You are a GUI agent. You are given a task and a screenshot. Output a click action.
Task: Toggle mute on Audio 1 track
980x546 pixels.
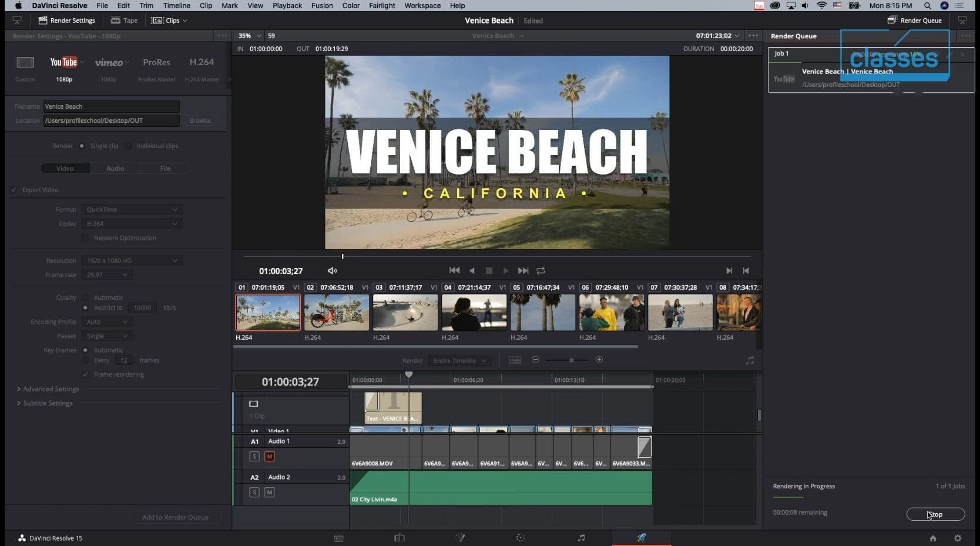point(270,457)
